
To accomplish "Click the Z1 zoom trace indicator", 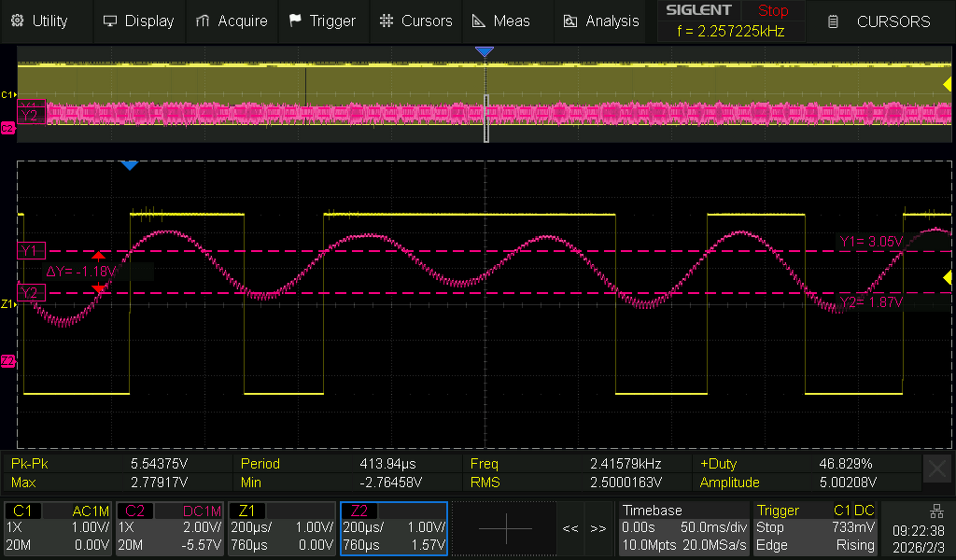I will pos(8,303).
